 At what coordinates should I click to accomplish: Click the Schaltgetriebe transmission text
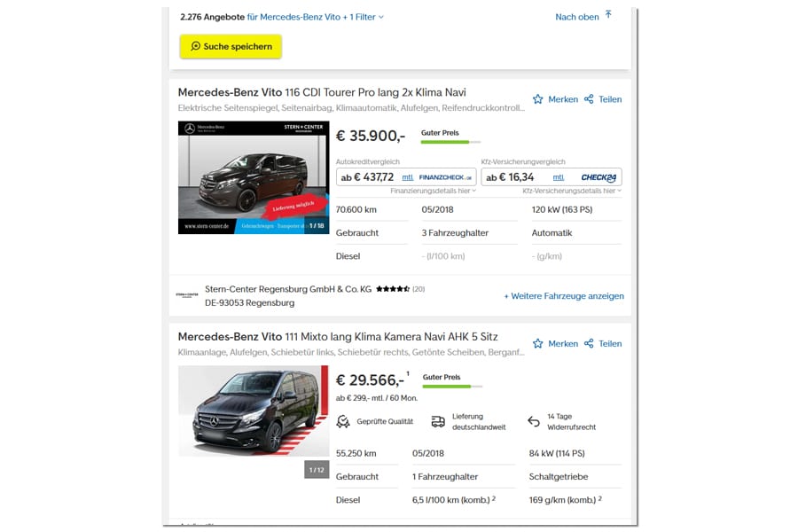[x=559, y=476]
